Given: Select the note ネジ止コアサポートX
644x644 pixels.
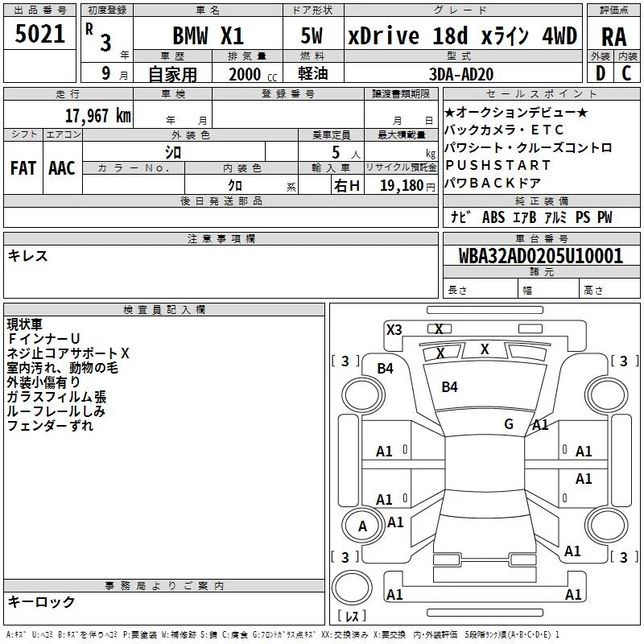Looking at the screenshot, I should 68,353.
